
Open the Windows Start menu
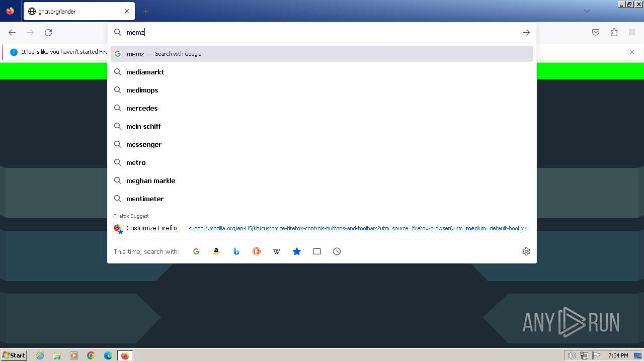pos(14,355)
